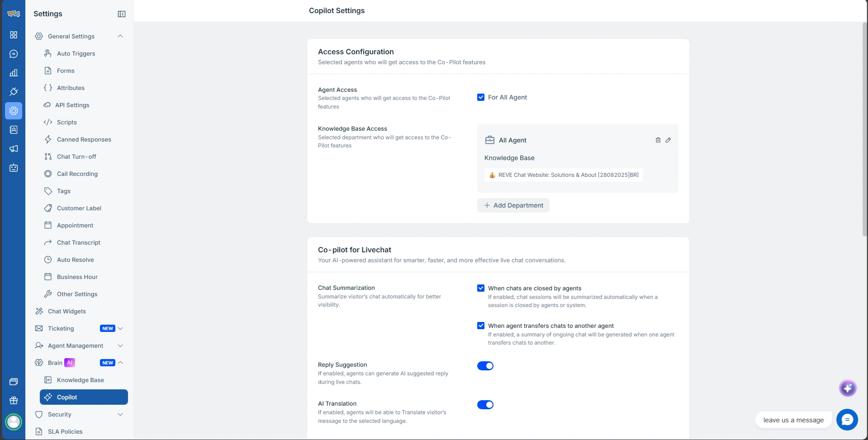Open the chat conversations icon in sidebar

pyautogui.click(x=14, y=54)
